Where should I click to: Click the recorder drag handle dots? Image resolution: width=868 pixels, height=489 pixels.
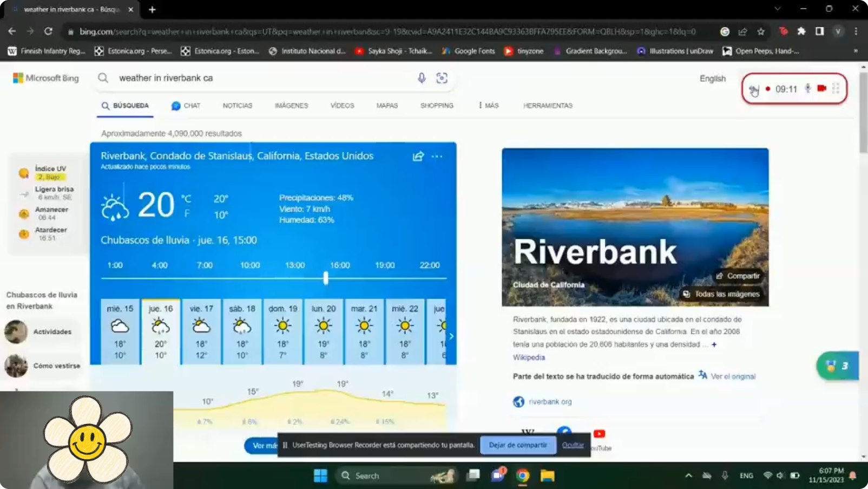(836, 88)
